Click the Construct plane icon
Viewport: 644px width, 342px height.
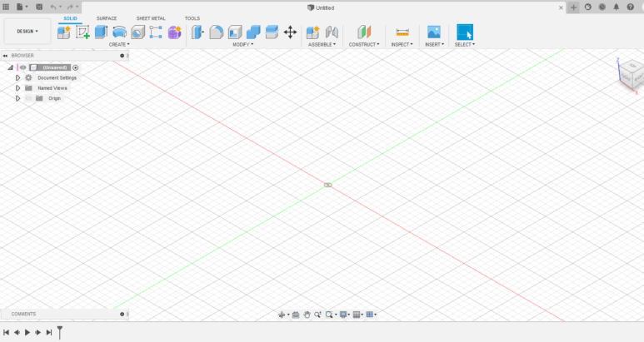[x=364, y=32]
